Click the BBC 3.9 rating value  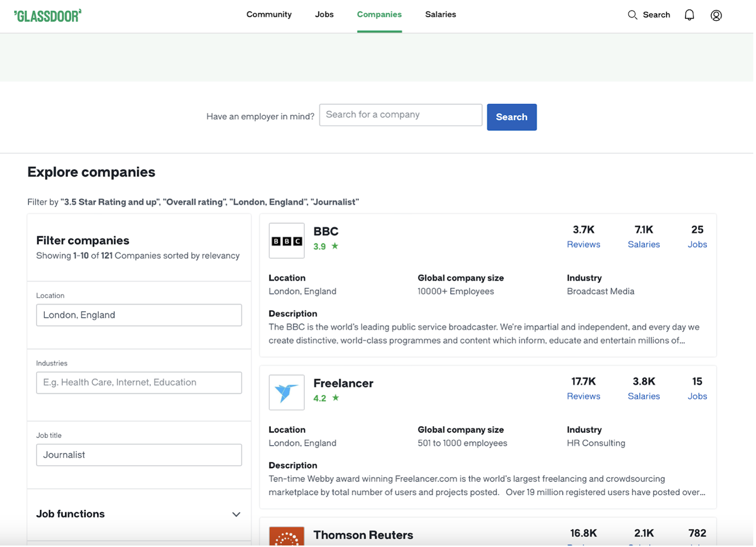[x=321, y=247]
